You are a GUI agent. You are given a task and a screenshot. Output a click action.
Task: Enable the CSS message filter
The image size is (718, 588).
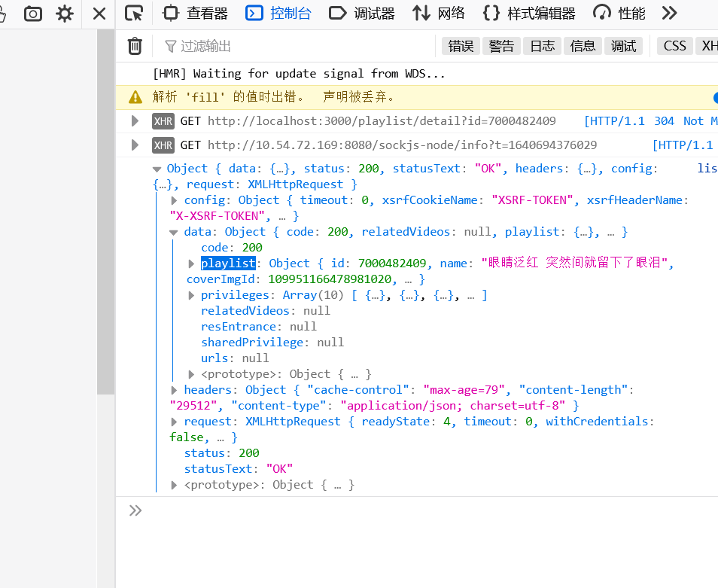[674, 45]
